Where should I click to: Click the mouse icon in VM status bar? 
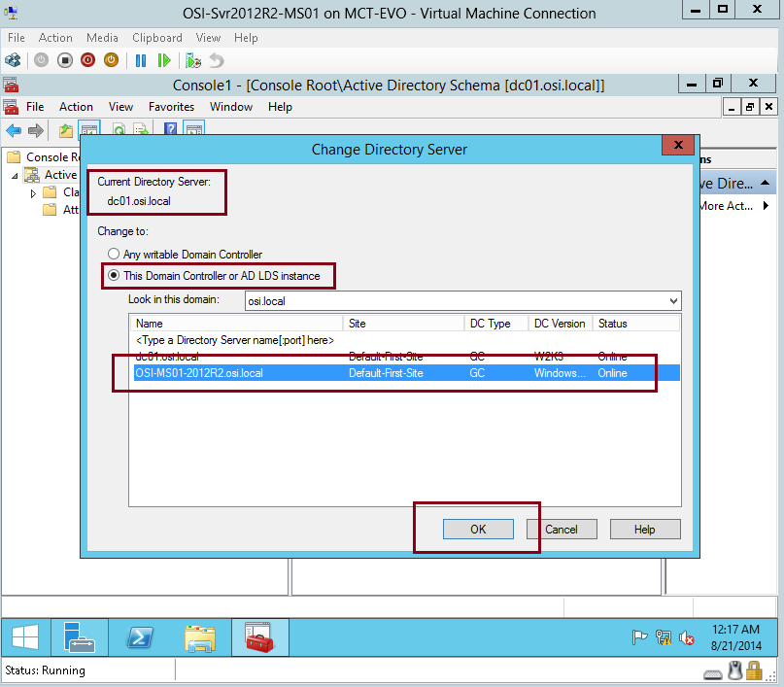click(735, 670)
